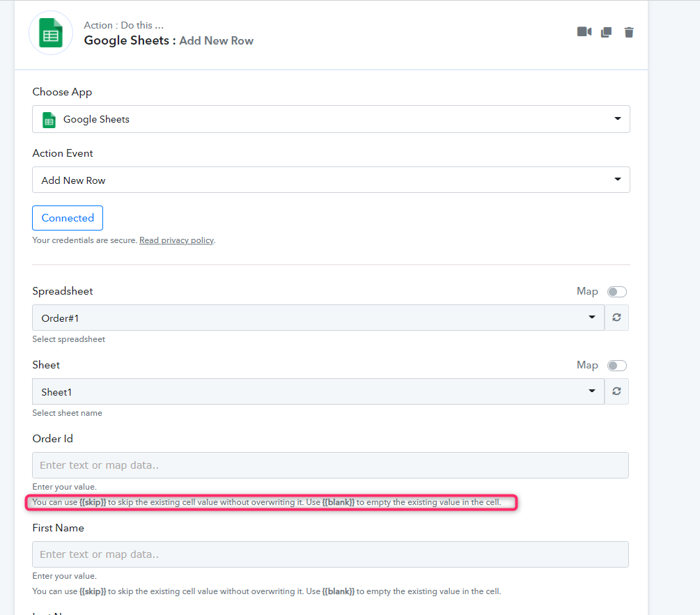
Task: Click the 'Action Event' label
Action: [x=63, y=153]
